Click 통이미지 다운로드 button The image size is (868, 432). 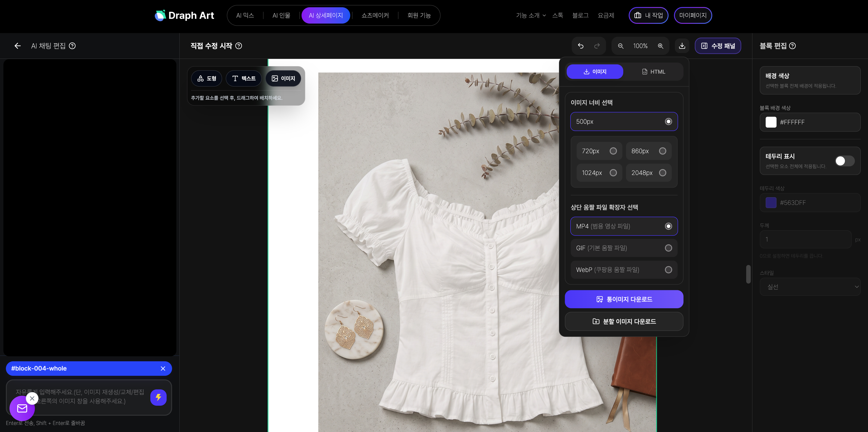(x=624, y=299)
